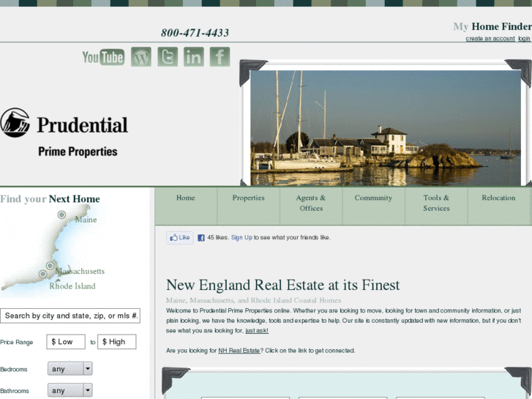Screen dimensions: 532x399
Task: Click the login link
Action: [x=524, y=38]
